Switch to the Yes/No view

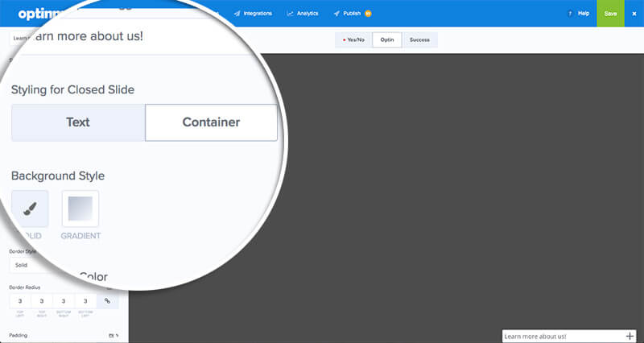[x=353, y=39]
